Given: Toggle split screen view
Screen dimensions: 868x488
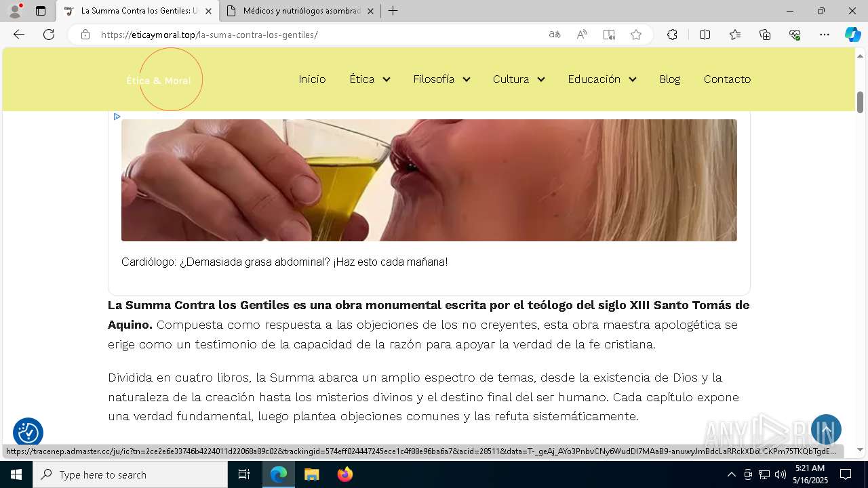Looking at the screenshot, I should [705, 35].
